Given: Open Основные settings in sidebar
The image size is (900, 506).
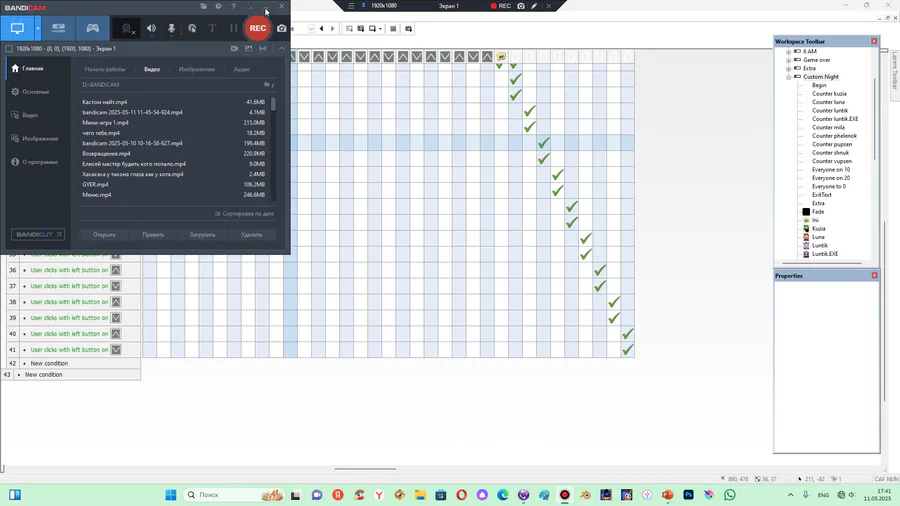Looking at the screenshot, I should click(36, 92).
